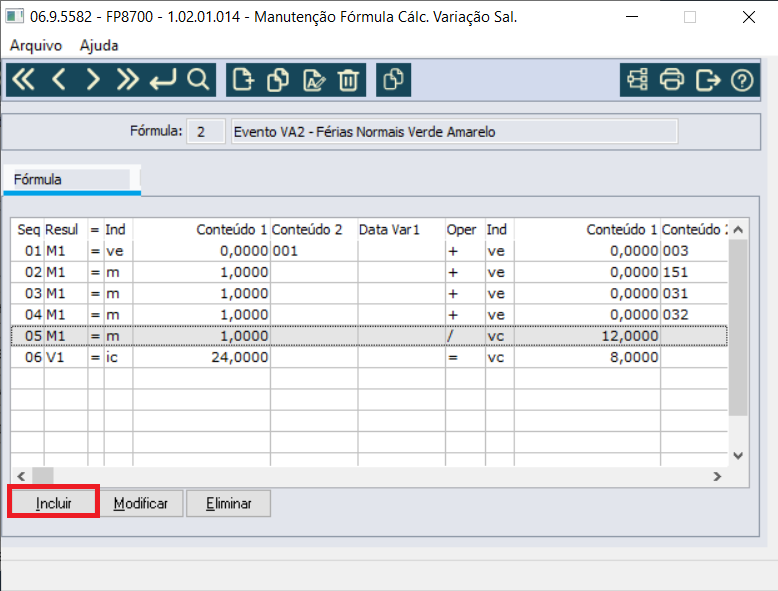Click the Incluir button
This screenshot has height=591, width=778.
[x=54, y=503]
